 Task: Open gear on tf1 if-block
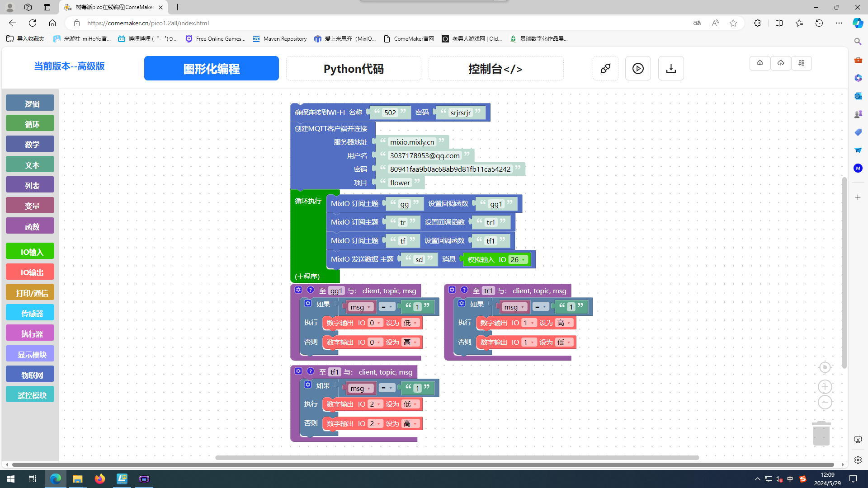308,385
